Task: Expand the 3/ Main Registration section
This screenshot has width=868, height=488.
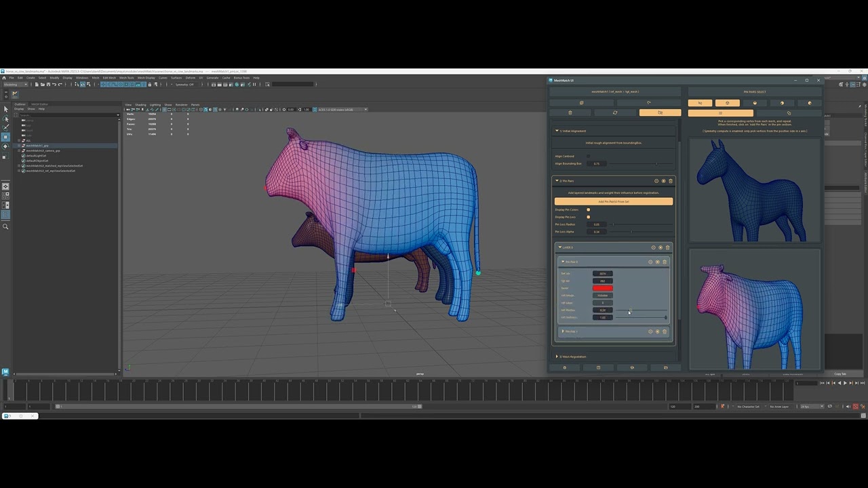Action: [557, 357]
